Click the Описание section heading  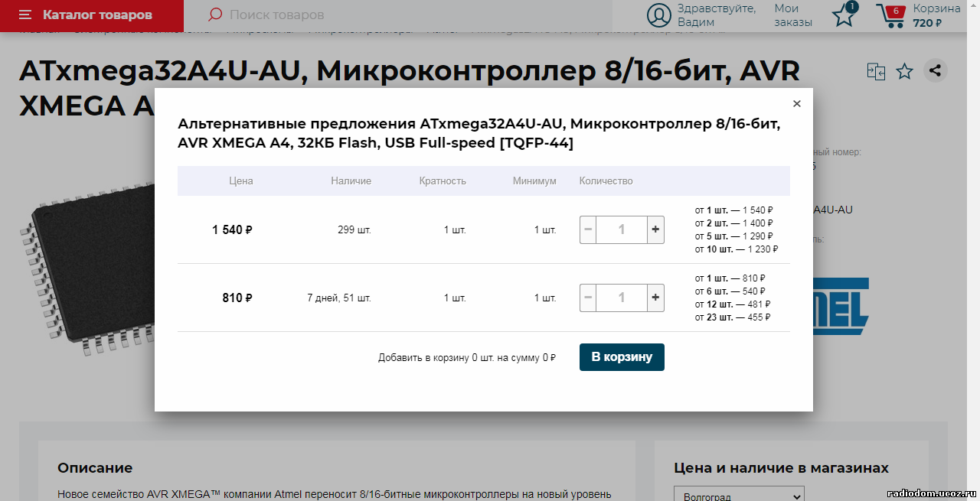[95, 468]
